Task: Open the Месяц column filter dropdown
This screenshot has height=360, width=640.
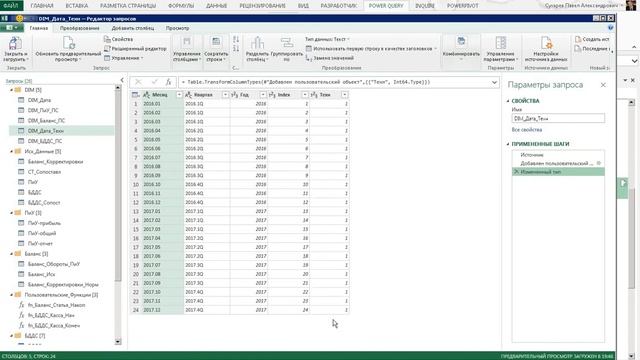Action: (x=179, y=95)
